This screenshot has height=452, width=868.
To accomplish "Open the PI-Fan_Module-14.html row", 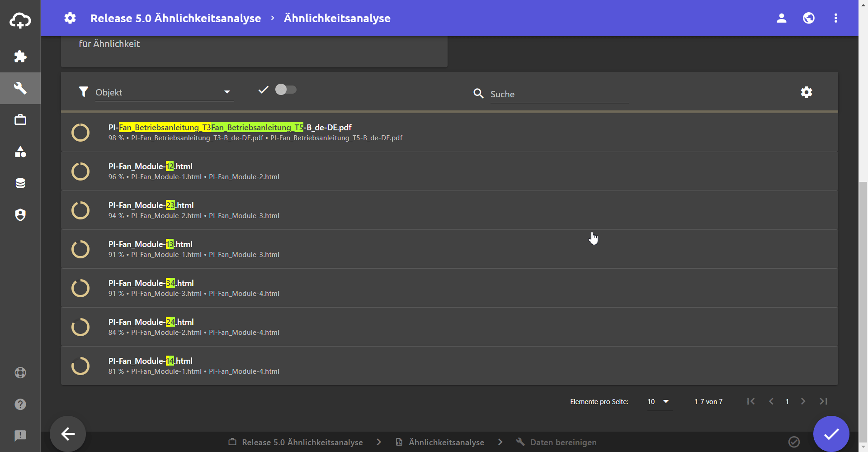I will click(449, 366).
